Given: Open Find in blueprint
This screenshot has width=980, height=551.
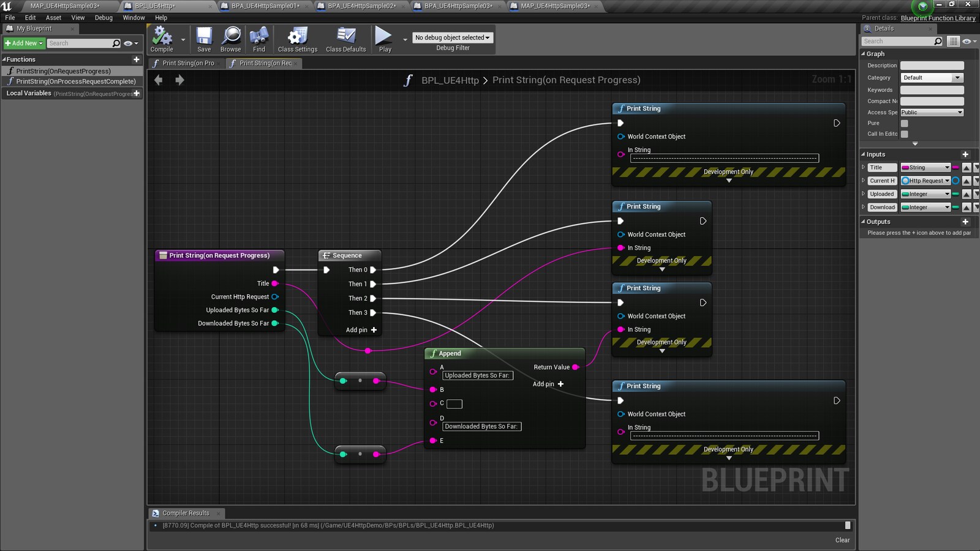Looking at the screenshot, I should coord(259,39).
